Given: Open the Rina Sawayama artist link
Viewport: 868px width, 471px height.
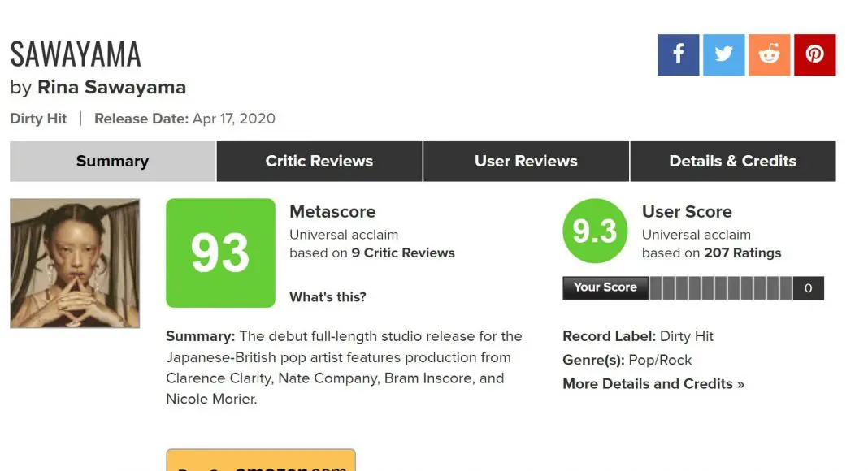Looking at the screenshot, I should pos(111,87).
